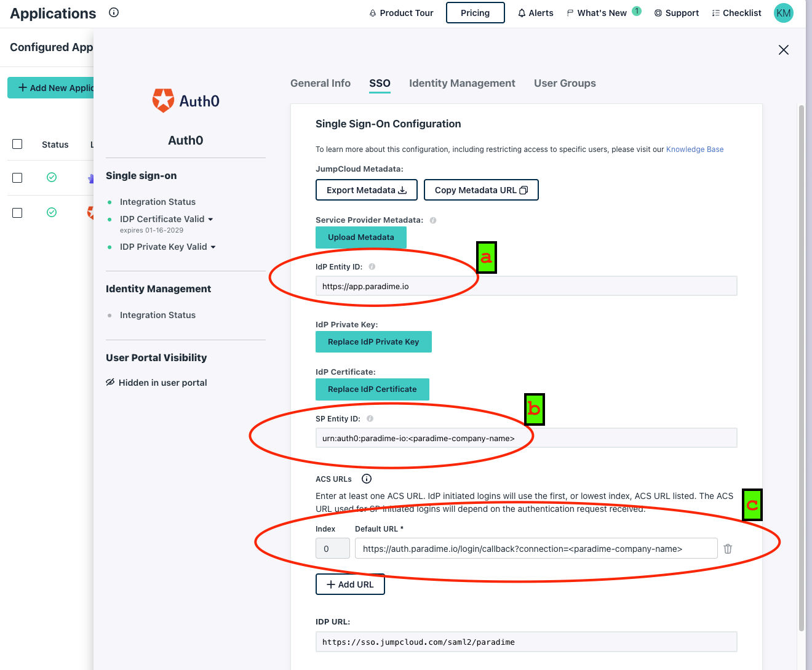Image resolution: width=812 pixels, height=670 pixels.
Task: Click the Auth0 logo
Action: click(186, 100)
